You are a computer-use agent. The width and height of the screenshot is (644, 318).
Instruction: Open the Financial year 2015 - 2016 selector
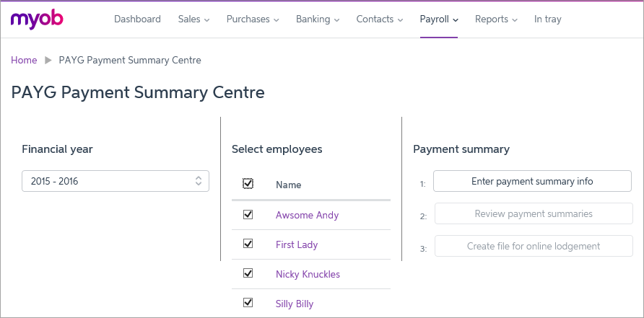pos(116,181)
